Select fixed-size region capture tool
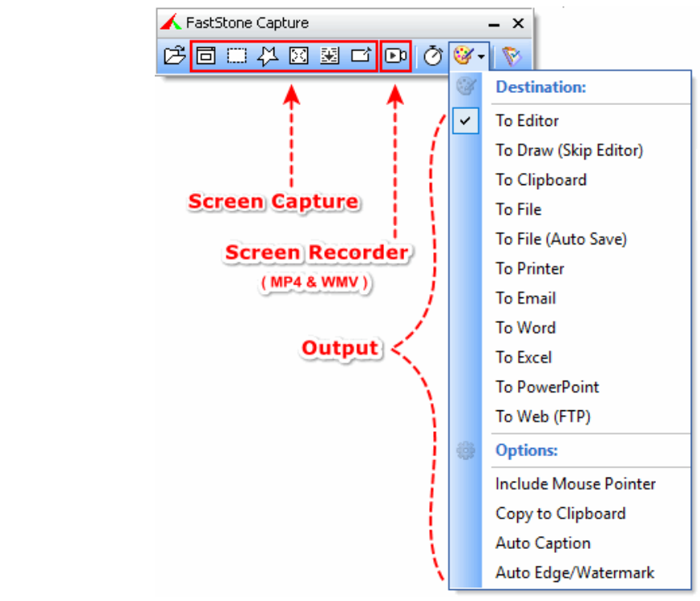The height and width of the screenshot is (601, 700). pos(361,56)
